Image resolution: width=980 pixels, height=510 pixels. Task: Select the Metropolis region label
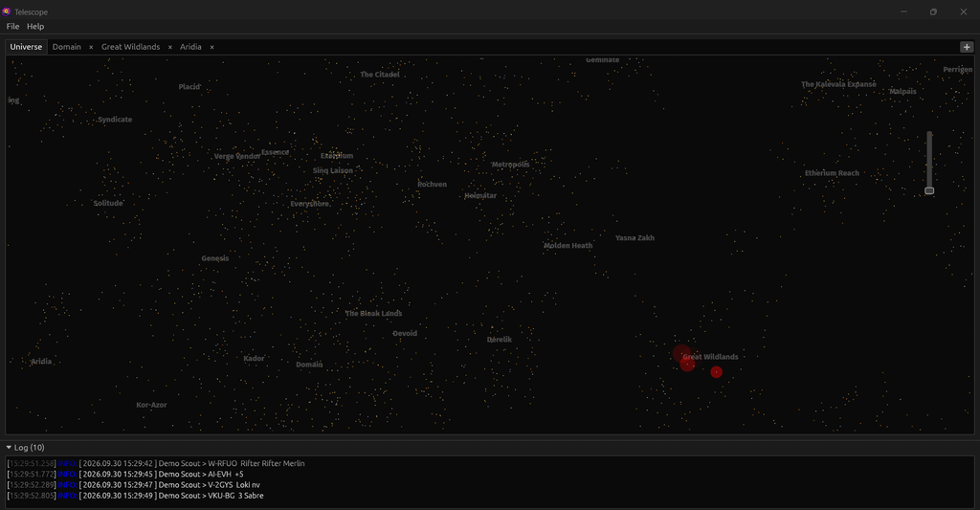(510, 165)
